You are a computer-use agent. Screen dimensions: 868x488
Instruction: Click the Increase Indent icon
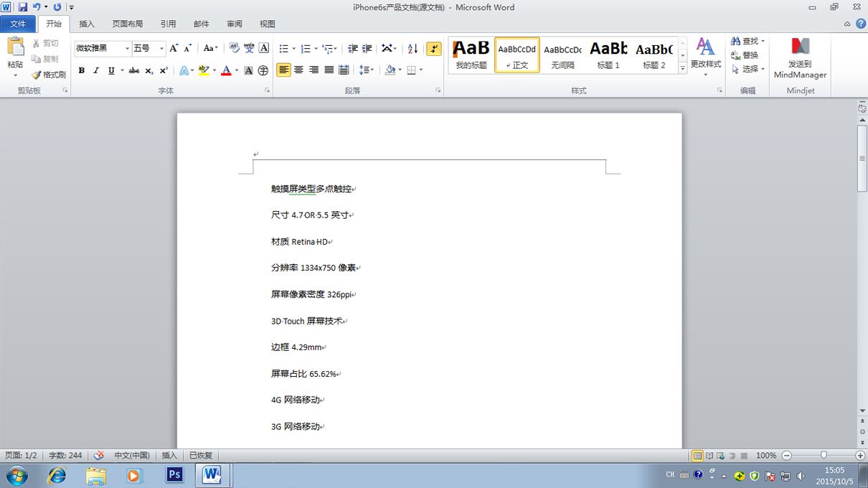(x=367, y=48)
